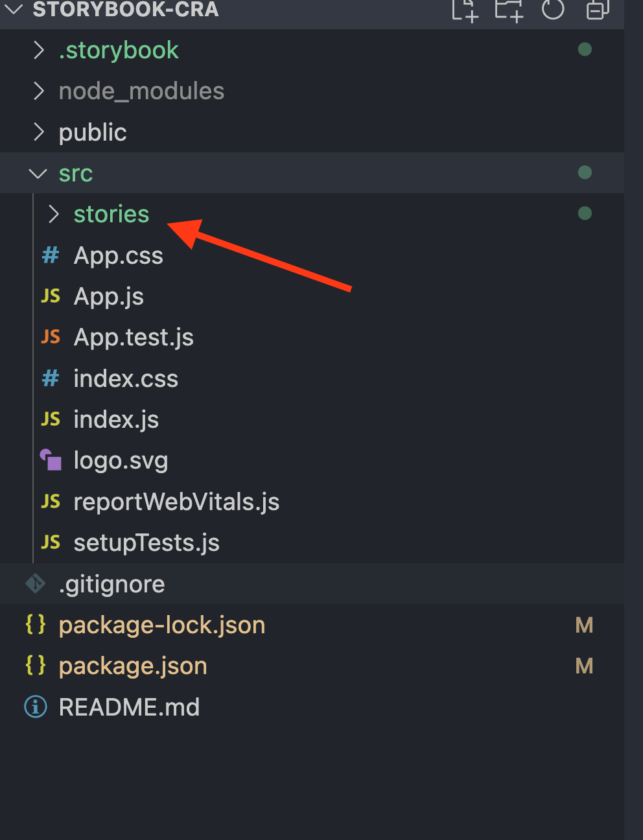
Task: Create a new folder with the New Folder icon
Action: click(508, 10)
